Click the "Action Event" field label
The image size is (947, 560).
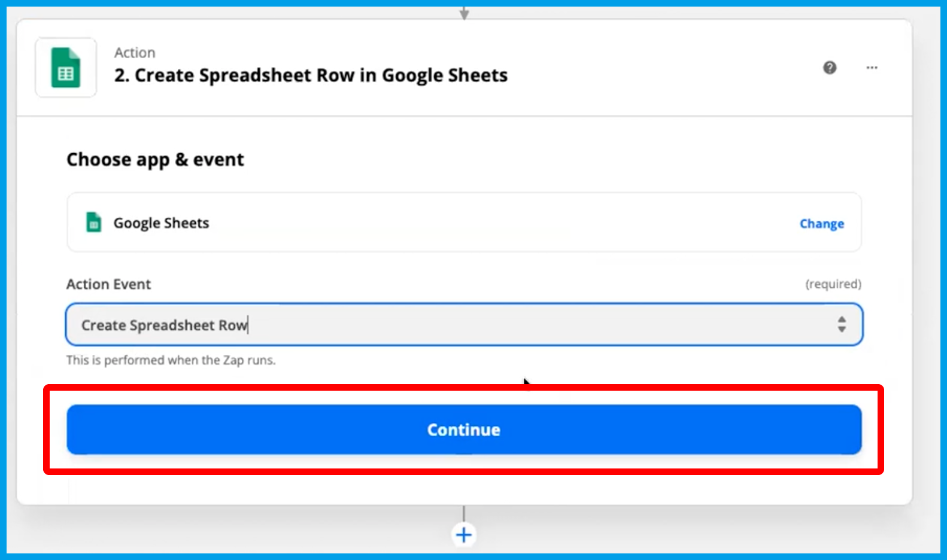[108, 284]
